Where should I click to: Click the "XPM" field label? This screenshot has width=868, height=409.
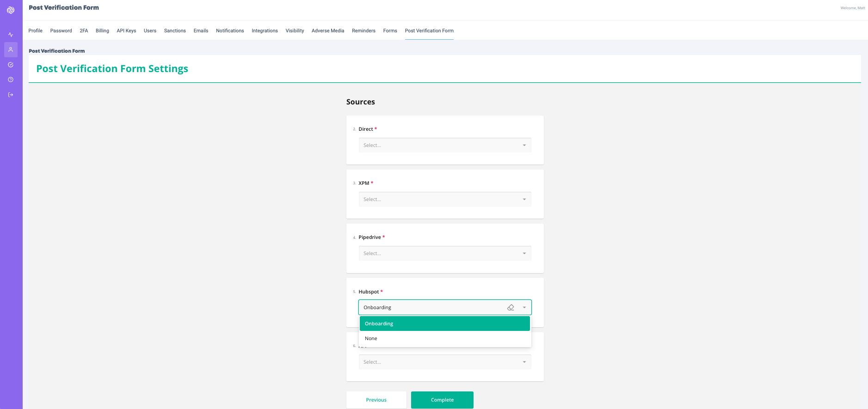364,183
